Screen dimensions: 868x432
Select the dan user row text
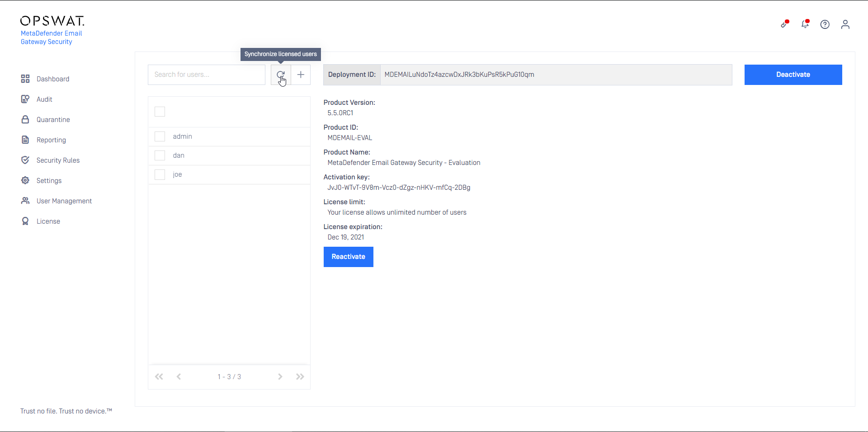point(179,155)
